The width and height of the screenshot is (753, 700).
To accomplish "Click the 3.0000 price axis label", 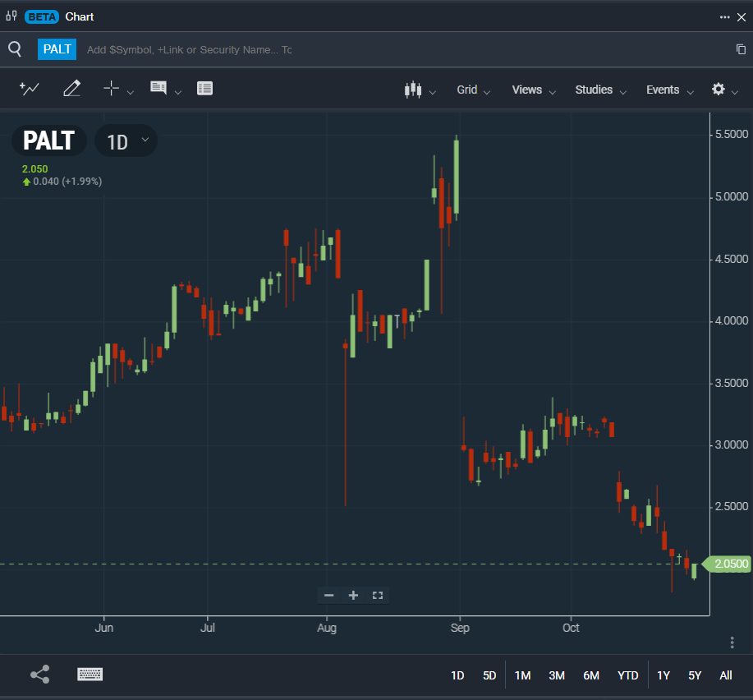I will point(732,444).
